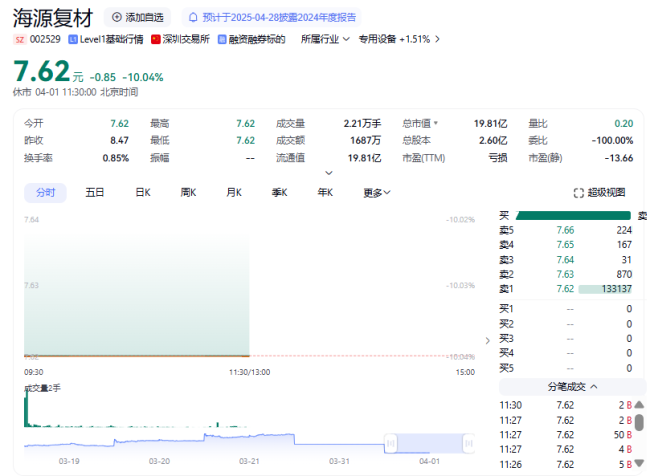650x476 pixels.
Task: Click the 11:30 trade row
Action: 566,406
